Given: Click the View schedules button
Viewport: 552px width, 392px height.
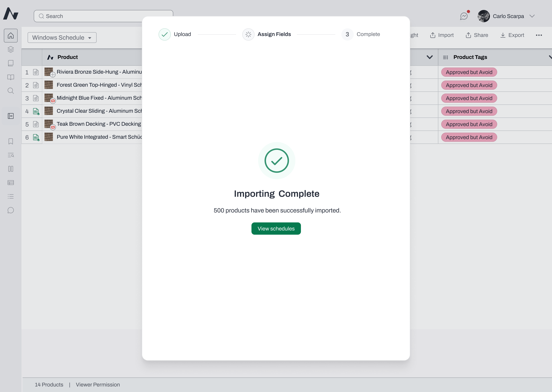Looking at the screenshot, I should pyautogui.click(x=276, y=229).
